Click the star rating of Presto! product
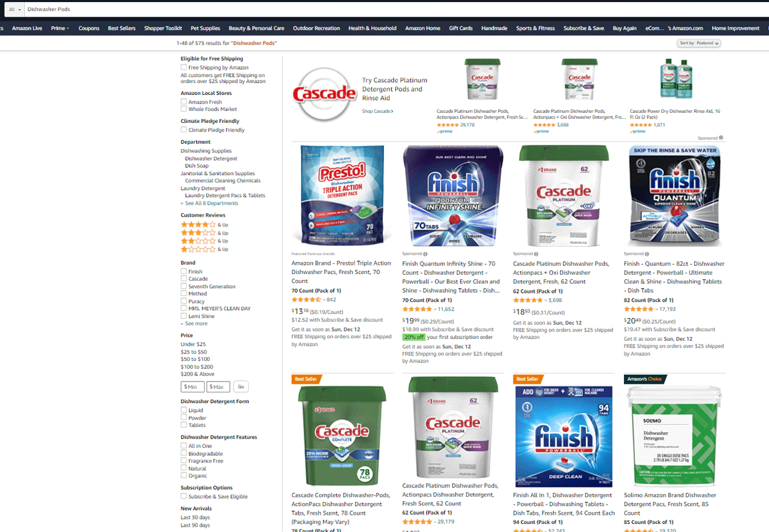 (306, 299)
